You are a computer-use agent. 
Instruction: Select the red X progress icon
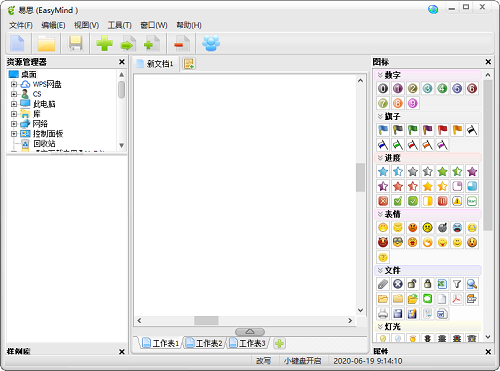[x=383, y=201]
